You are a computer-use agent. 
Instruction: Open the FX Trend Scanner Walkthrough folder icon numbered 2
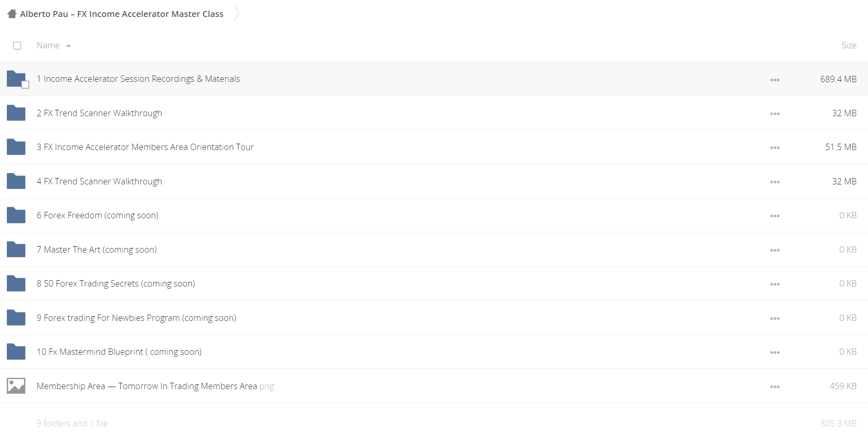click(16, 113)
